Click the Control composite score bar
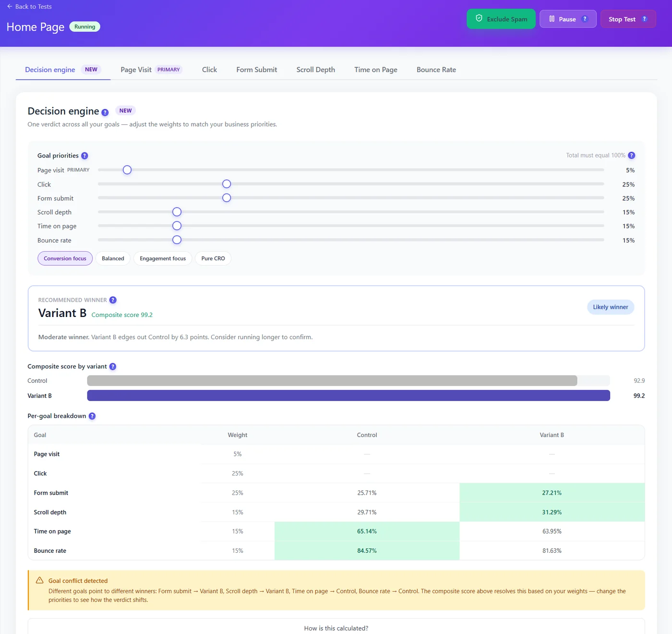Screen dimensions: 672x634 coord(332,380)
